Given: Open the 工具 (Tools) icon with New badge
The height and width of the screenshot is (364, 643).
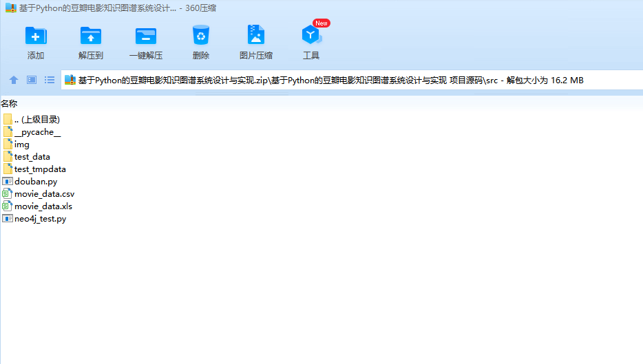Looking at the screenshot, I should [312, 35].
